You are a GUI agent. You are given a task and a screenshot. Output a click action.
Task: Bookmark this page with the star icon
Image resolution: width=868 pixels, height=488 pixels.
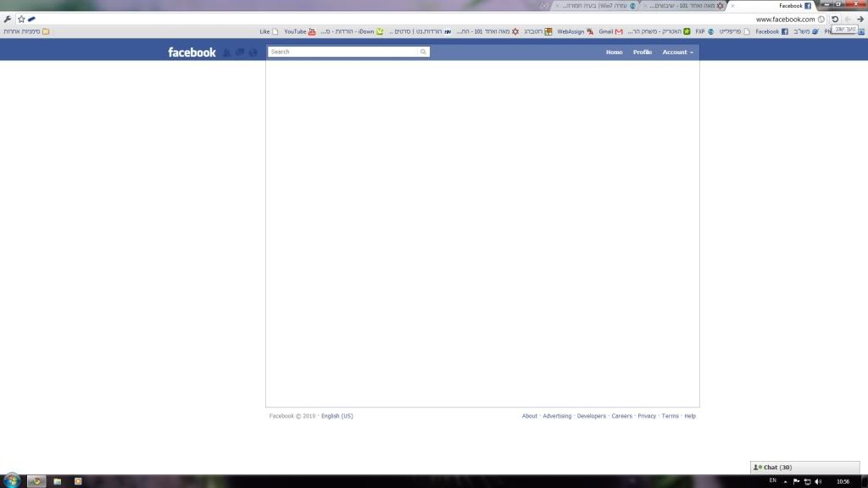click(x=21, y=19)
